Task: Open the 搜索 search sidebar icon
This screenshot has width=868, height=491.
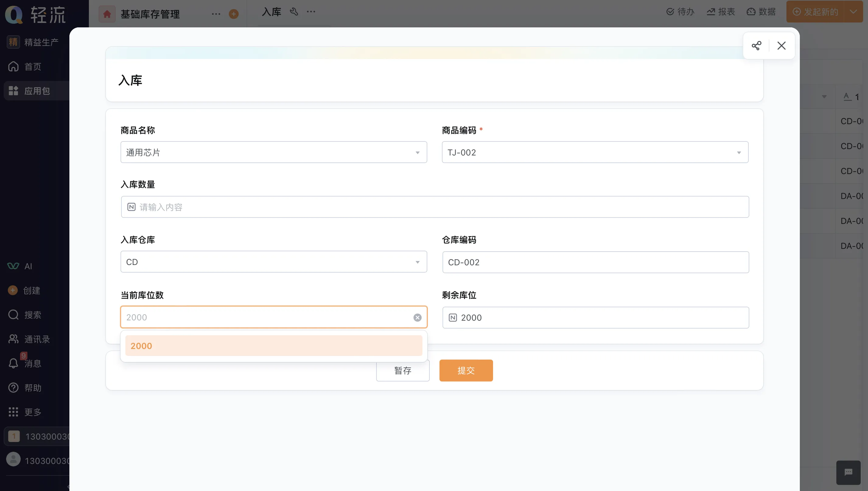Action: pyautogui.click(x=13, y=315)
